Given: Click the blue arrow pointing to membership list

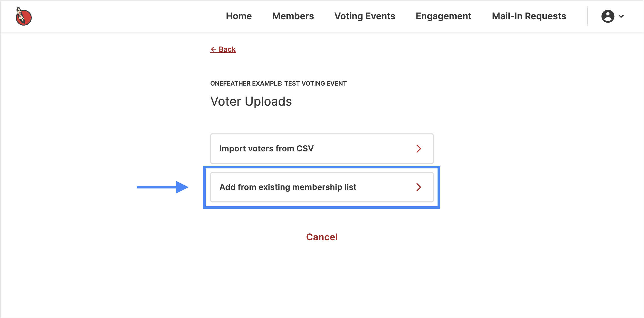Looking at the screenshot, I should click(163, 187).
